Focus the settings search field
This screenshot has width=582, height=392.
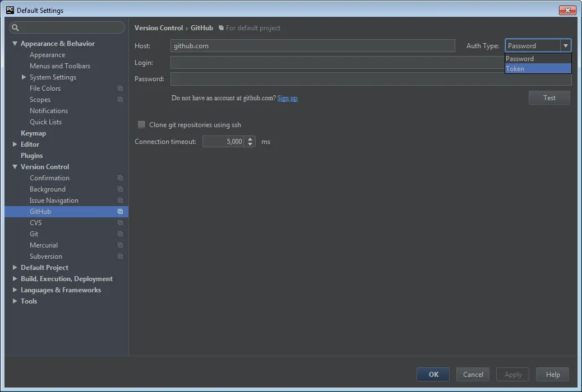67,27
